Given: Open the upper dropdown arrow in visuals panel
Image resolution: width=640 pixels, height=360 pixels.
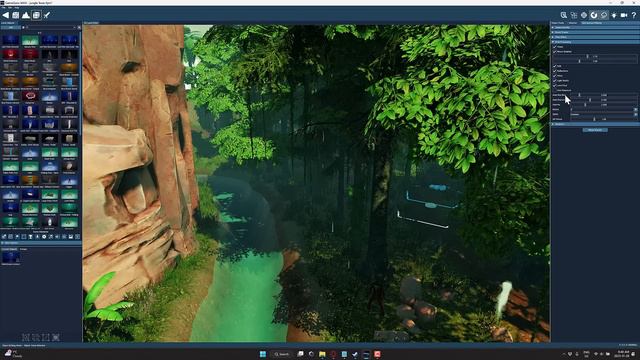Looking at the screenshot, I should [636, 109].
